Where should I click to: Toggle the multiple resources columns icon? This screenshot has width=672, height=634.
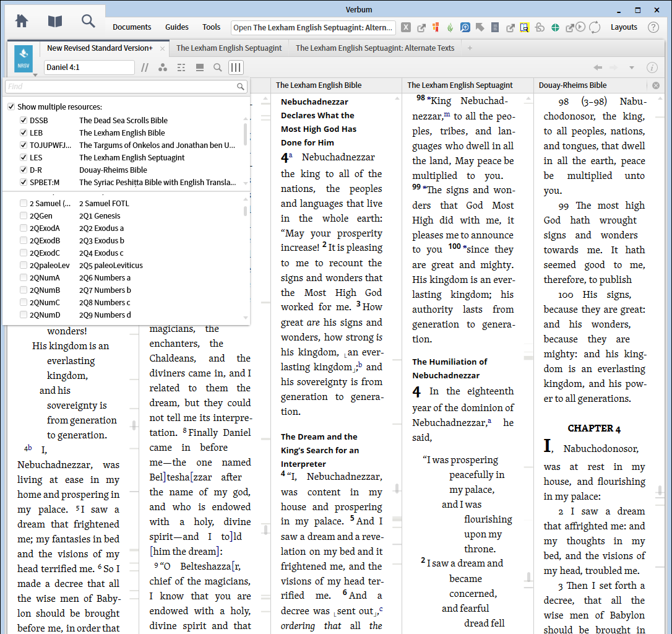(x=236, y=67)
